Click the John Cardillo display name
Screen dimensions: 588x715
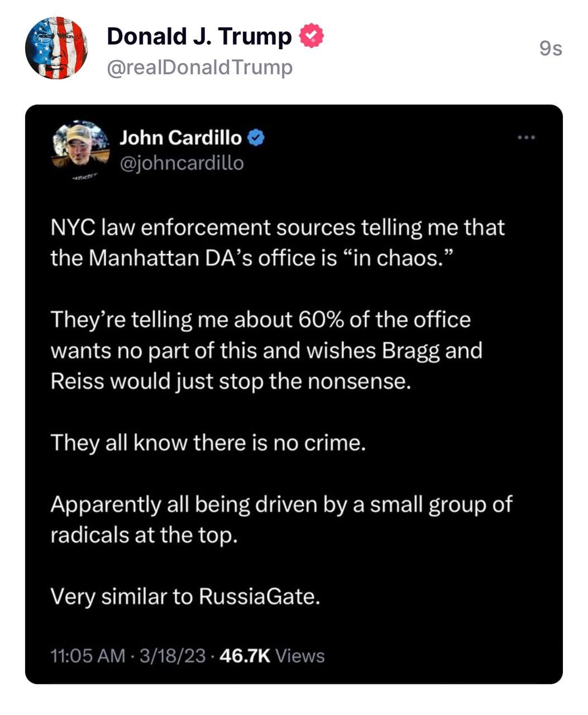[180, 137]
